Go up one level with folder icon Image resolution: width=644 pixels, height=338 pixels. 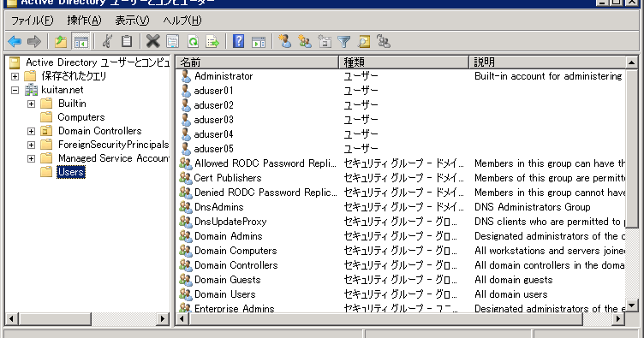tap(61, 41)
